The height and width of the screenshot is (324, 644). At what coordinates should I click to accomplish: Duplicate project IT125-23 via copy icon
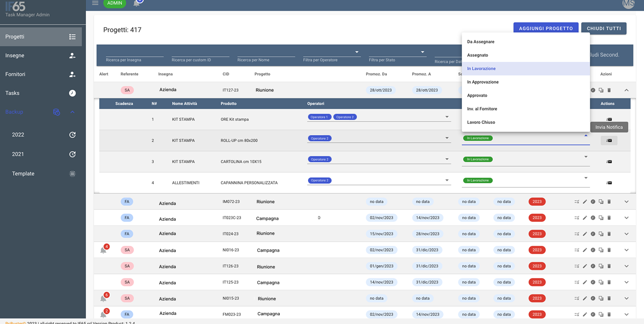tap(601, 282)
